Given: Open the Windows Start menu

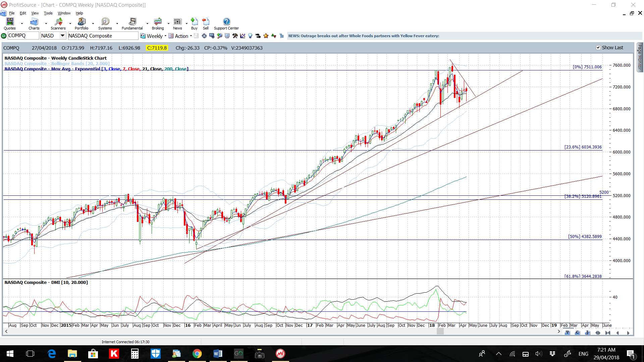Looking at the screenshot, I should pyautogui.click(x=10, y=354).
